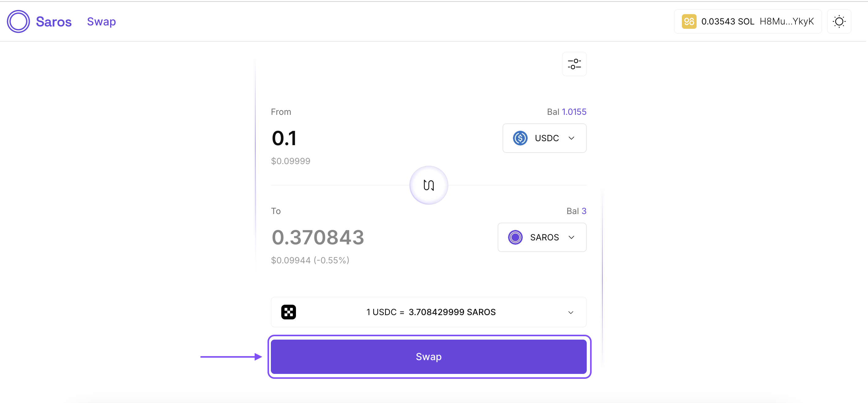
Task: Open swap settings sliders icon
Action: point(574,64)
